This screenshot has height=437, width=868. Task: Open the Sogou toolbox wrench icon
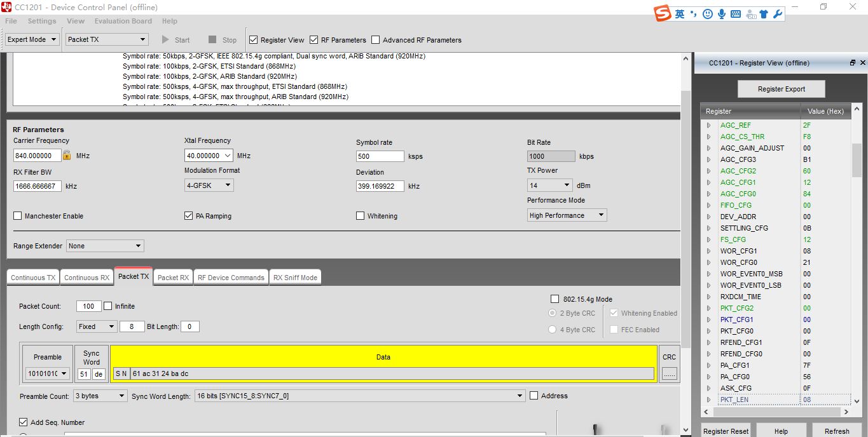[x=777, y=13]
